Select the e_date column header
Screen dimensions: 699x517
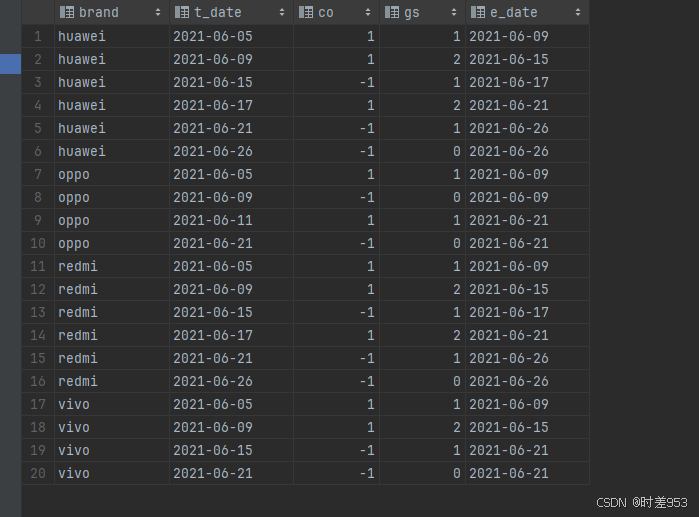click(x=527, y=12)
